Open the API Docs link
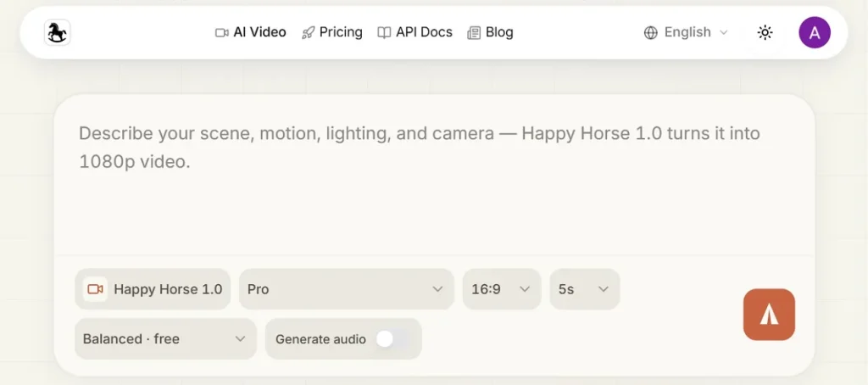The image size is (868, 385). pos(415,33)
